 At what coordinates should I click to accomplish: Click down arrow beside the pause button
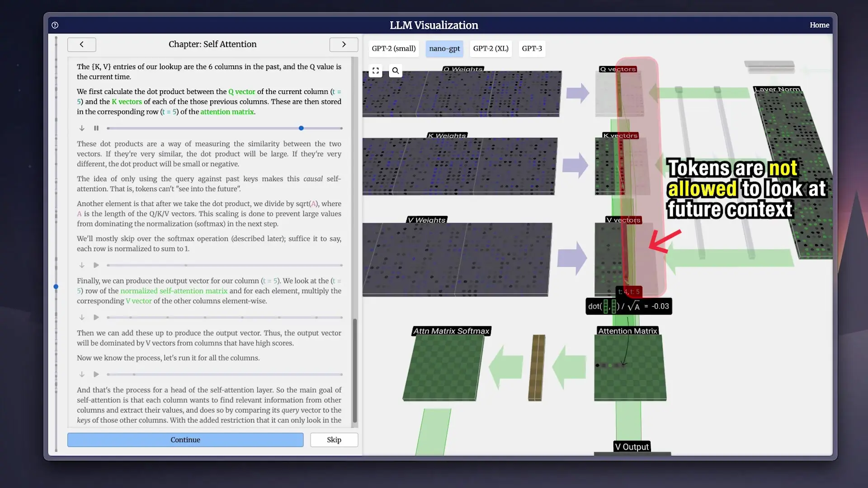(x=82, y=128)
